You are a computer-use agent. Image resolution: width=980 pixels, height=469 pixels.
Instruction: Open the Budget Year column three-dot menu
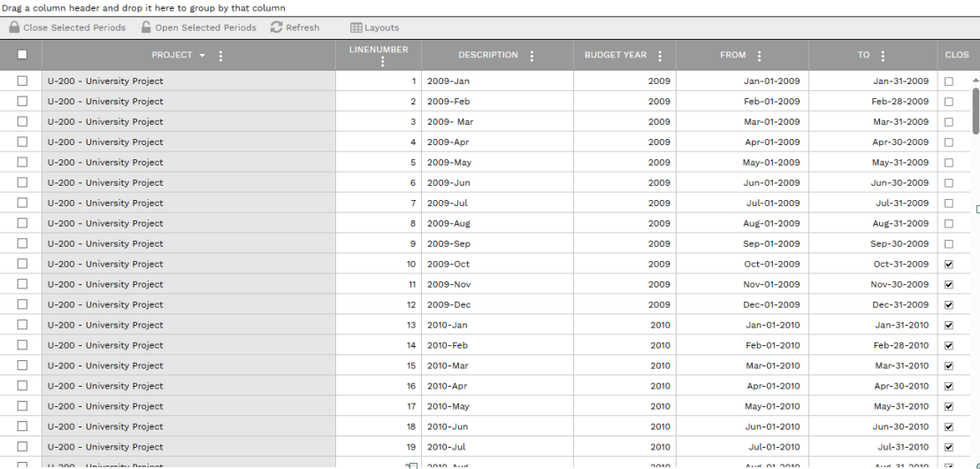660,56
